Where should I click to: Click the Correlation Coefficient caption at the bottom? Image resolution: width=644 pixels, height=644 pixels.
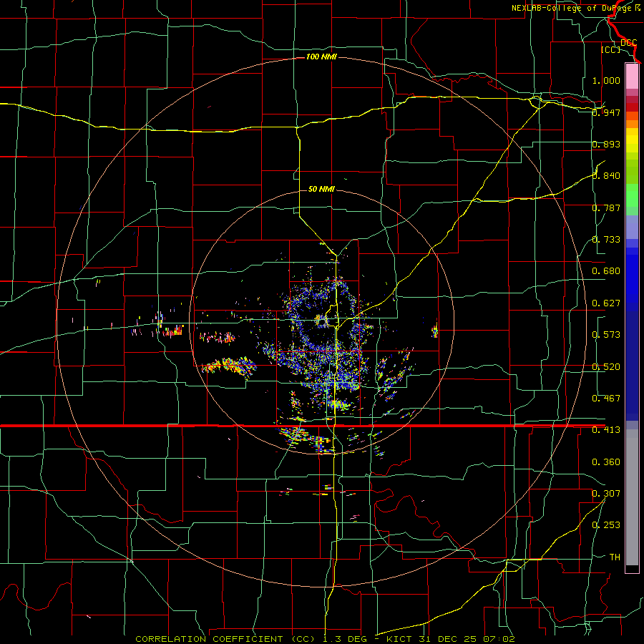pos(325,639)
